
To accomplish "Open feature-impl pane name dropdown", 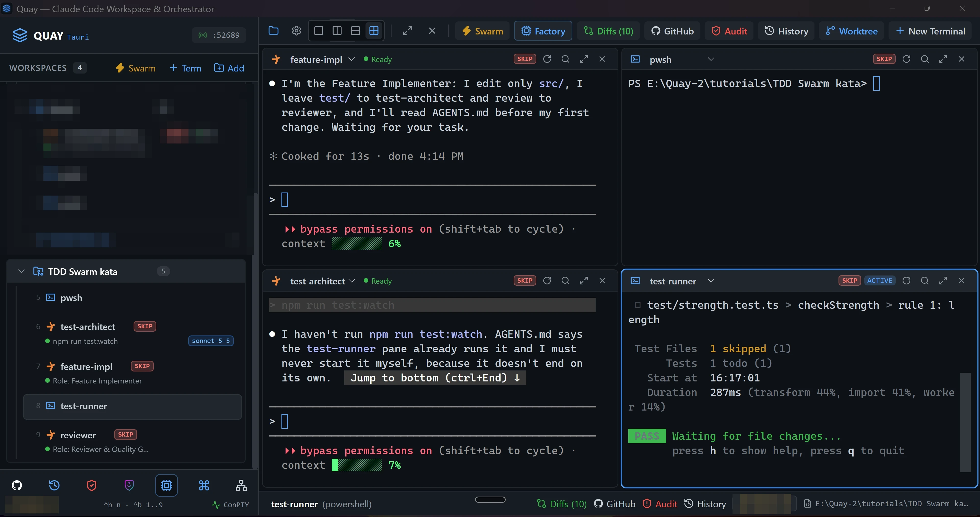I will click(x=351, y=59).
